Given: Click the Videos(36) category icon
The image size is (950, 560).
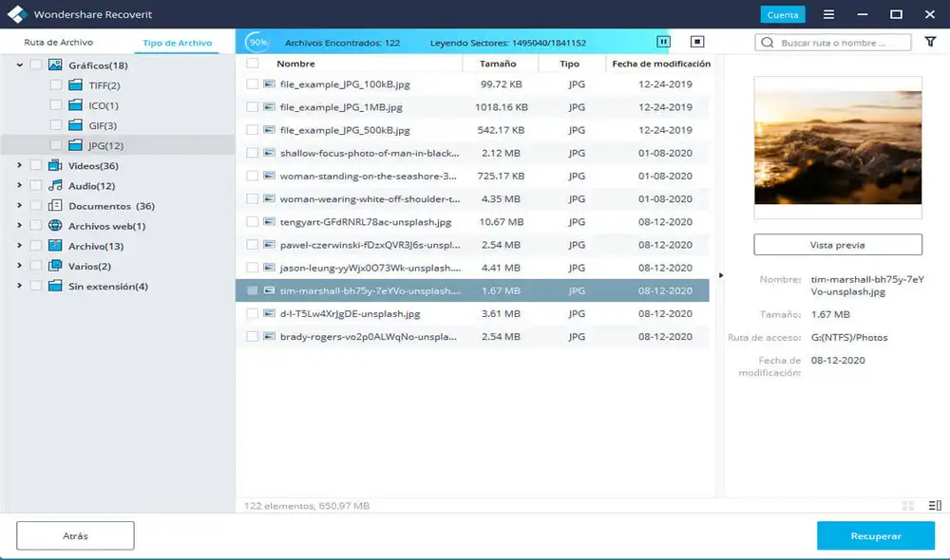Looking at the screenshot, I should pyautogui.click(x=55, y=166).
